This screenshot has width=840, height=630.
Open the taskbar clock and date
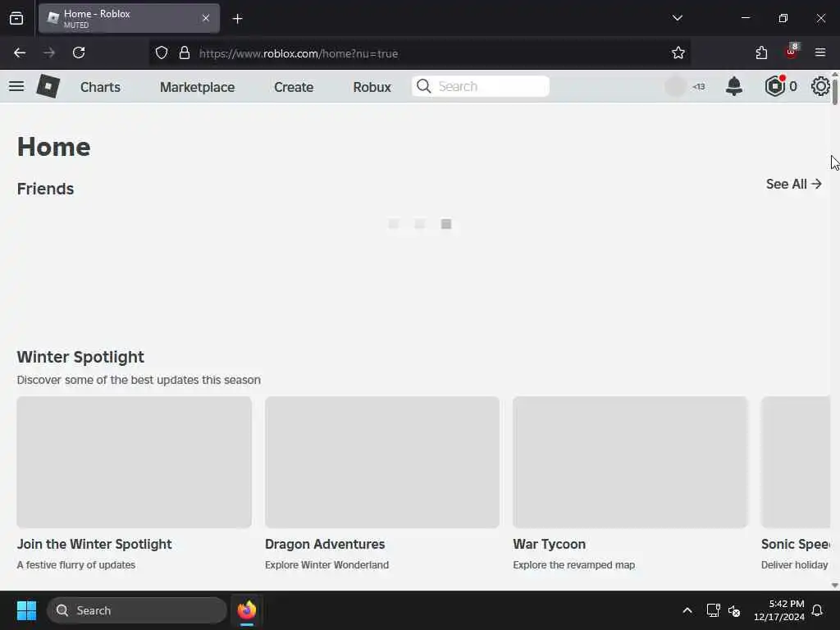pos(779,610)
